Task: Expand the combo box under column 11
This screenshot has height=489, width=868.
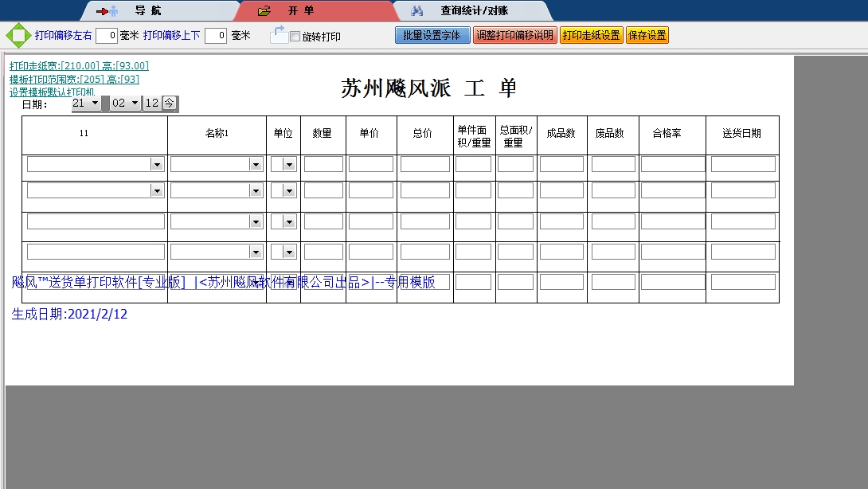Action: pyautogui.click(x=157, y=164)
